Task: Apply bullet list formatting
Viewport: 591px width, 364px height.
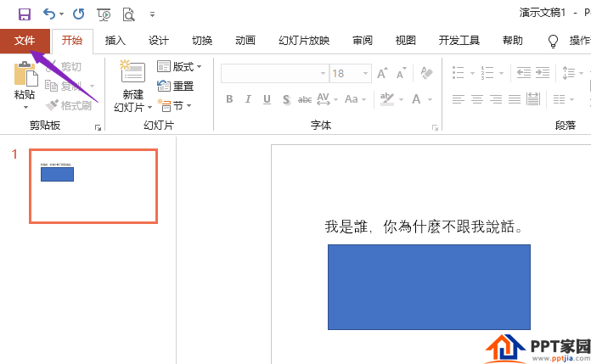Action: click(458, 73)
